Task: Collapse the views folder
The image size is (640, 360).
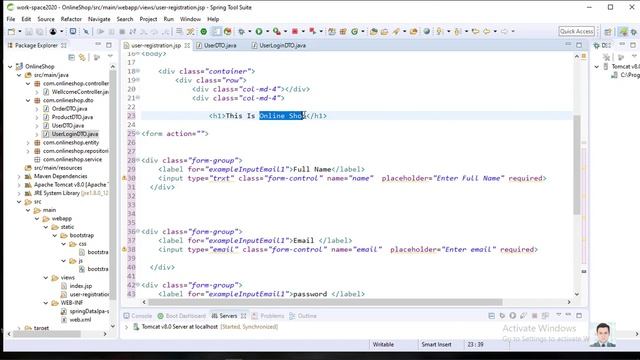Action: pyautogui.click(x=46, y=278)
